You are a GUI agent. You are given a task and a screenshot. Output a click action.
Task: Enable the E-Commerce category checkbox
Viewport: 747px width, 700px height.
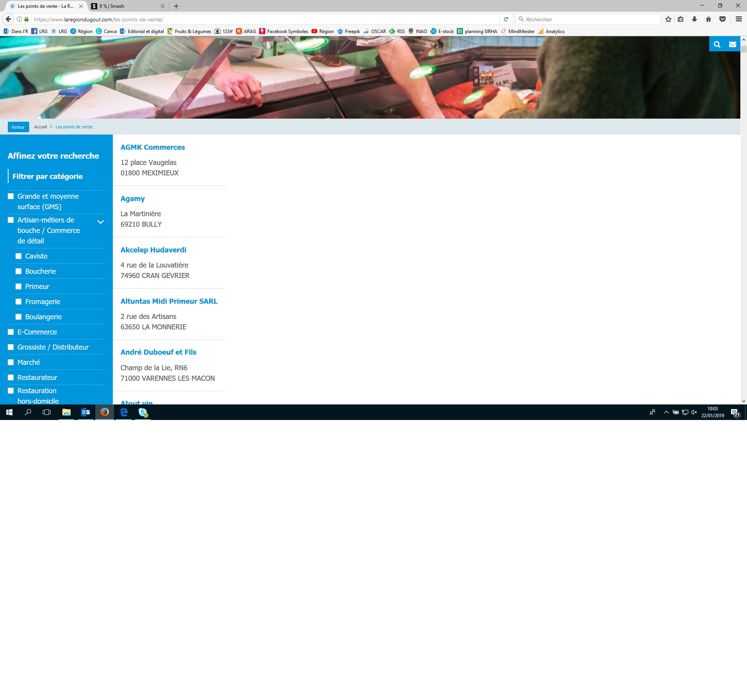tap(11, 332)
